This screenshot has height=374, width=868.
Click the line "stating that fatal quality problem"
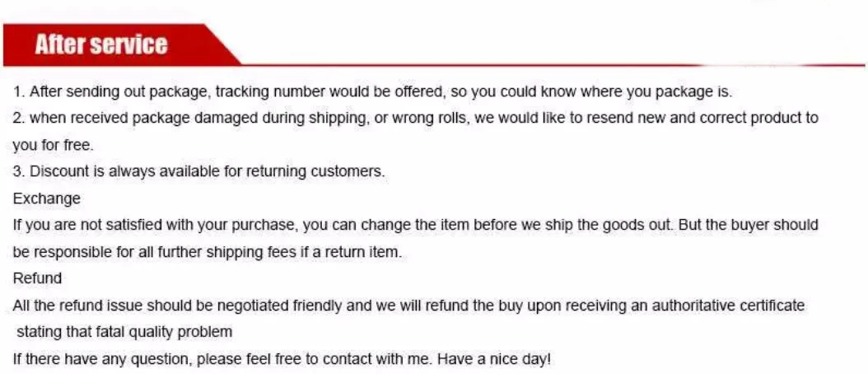125,332
